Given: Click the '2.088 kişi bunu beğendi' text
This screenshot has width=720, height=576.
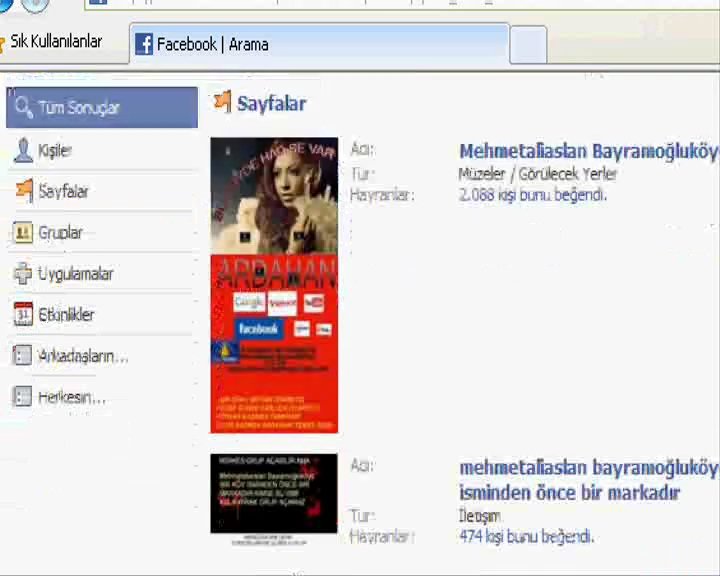Looking at the screenshot, I should [x=533, y=195].
